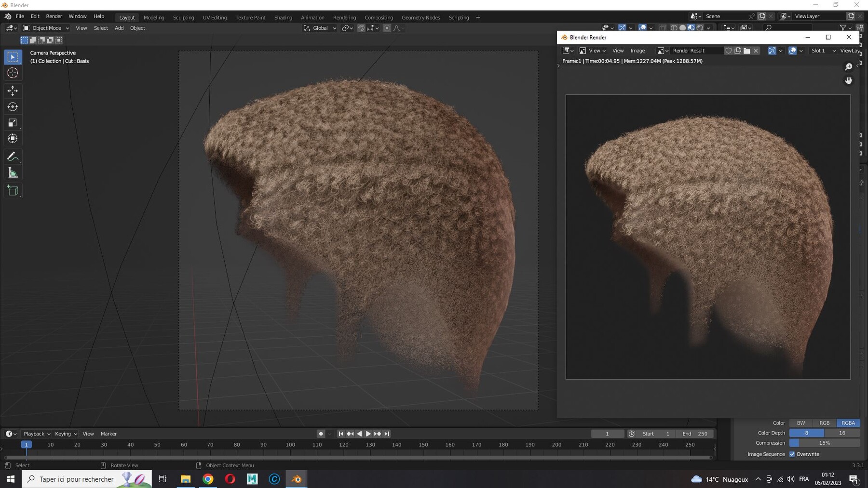Toggle viewport overlays display
The width and height of the screenshot is (868, 488).
click(642, 28)
